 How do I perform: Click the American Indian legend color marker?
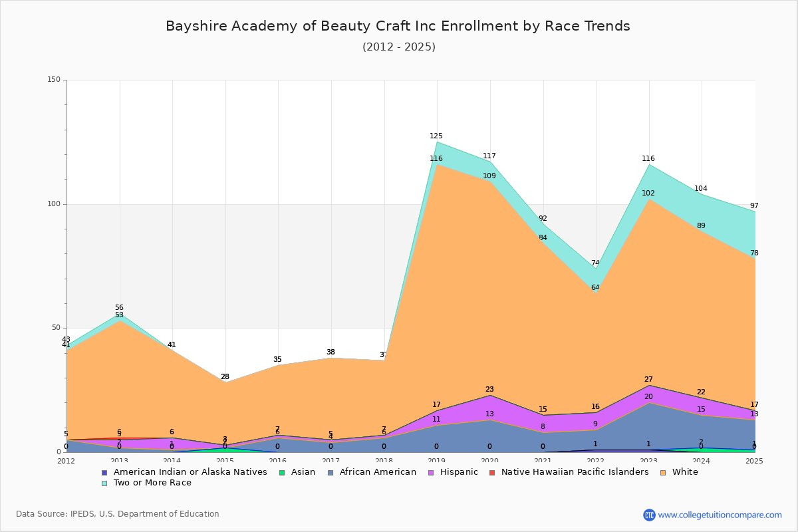pyautogui.click(x=104, y=472)
